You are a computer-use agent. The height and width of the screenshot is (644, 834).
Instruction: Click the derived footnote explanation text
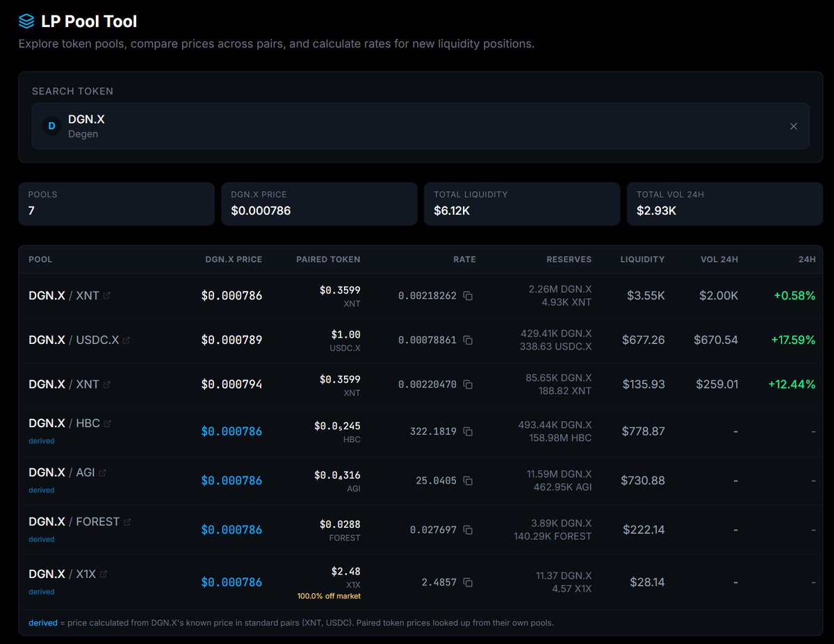pos(291,623)
